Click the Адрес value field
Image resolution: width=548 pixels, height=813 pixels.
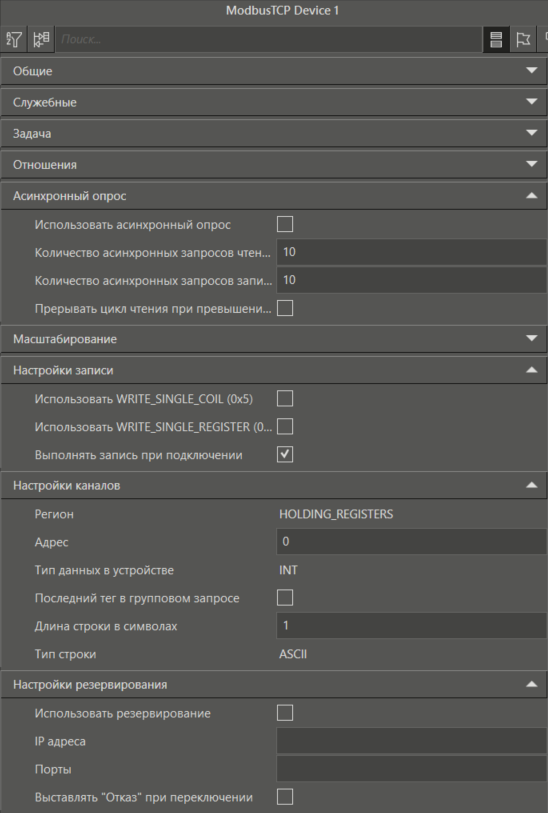point(411,541)
